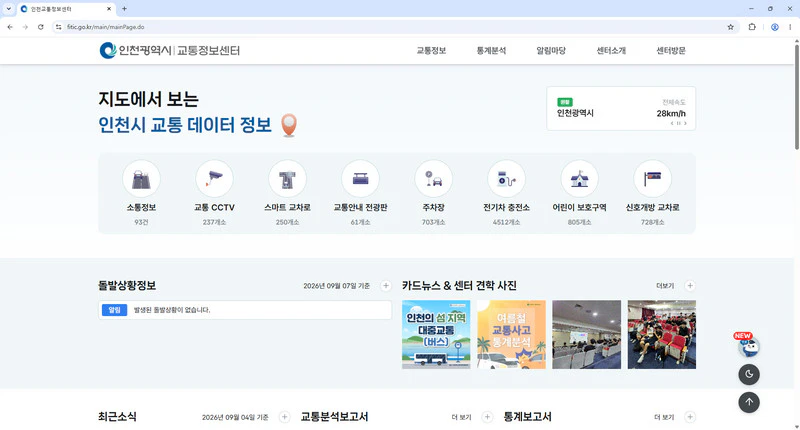Go to page top with arrow button
Screen dimensions: 800x430
(749, 402)
